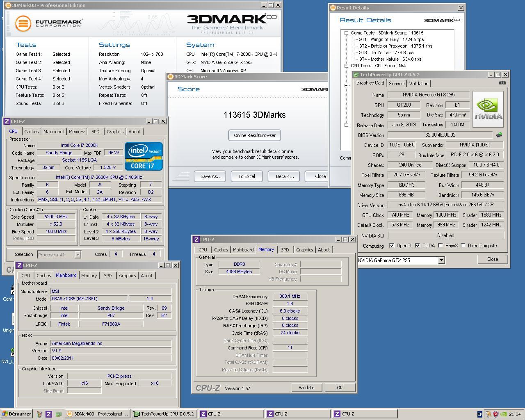Click the To Excel button
The width and height of the screenshot is (525, 420).
click(x=247, y=176)
